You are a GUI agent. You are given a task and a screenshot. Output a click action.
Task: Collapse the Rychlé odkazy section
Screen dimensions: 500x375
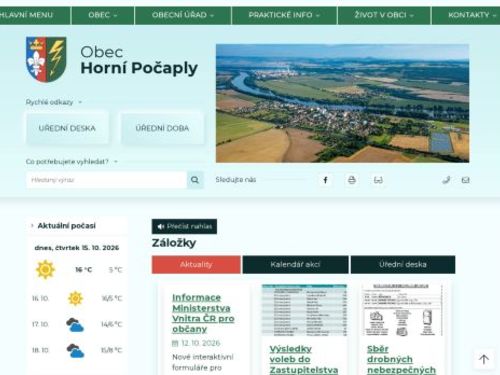[x=54, y=102]
